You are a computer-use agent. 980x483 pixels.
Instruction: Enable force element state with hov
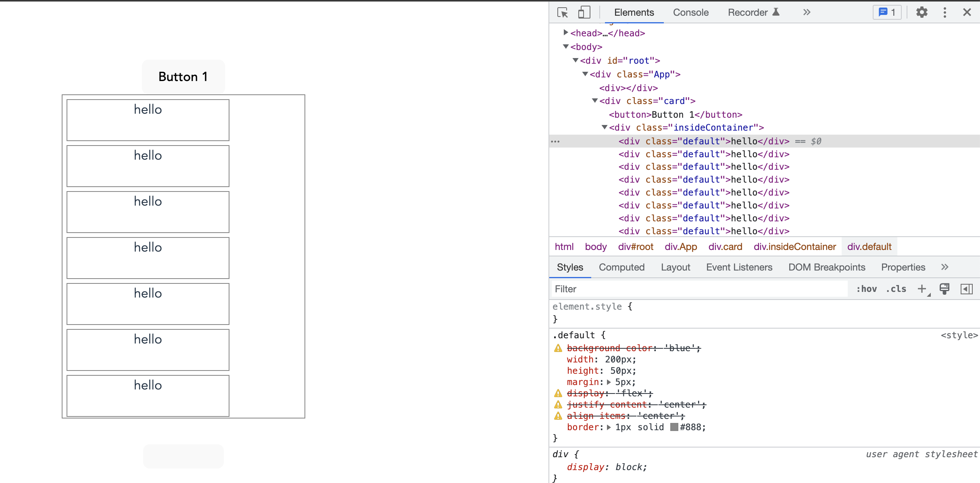[865, 289]
